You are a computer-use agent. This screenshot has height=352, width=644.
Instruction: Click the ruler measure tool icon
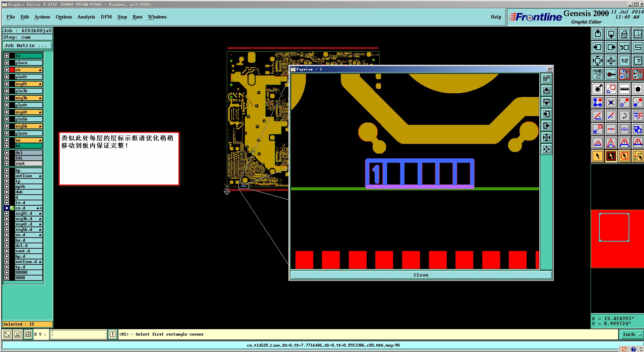pyautogui.click(x=625, y=89)
